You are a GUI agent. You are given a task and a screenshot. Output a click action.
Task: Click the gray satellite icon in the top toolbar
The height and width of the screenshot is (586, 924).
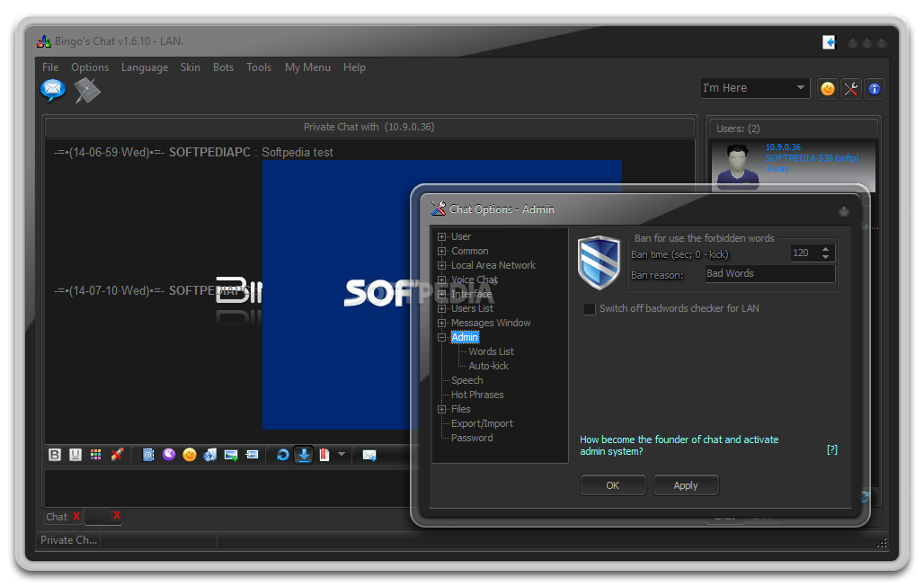point(87,90)
